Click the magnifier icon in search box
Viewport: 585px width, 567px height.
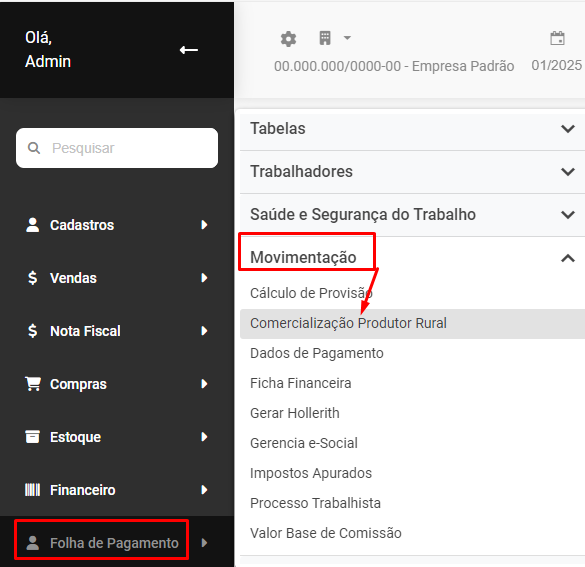(34, 148)
